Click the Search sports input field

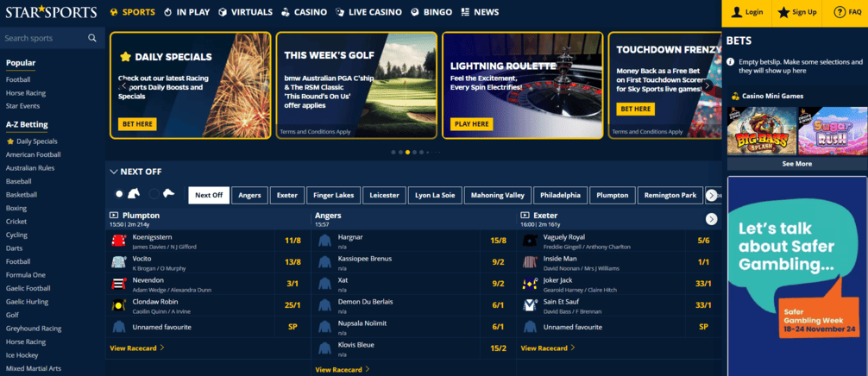pyautogui.click(x=46, y=38)
